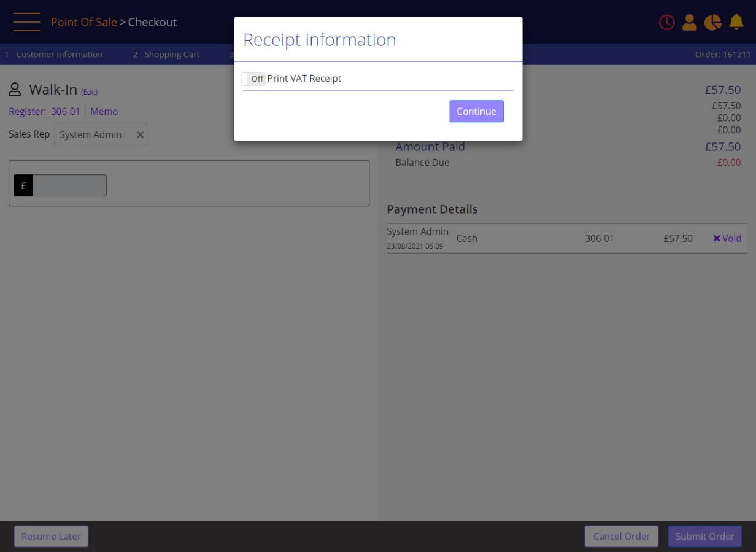This screenshot has width=756, height=552.
Task: Click the Submit Order button
Action: click(704, 536)
